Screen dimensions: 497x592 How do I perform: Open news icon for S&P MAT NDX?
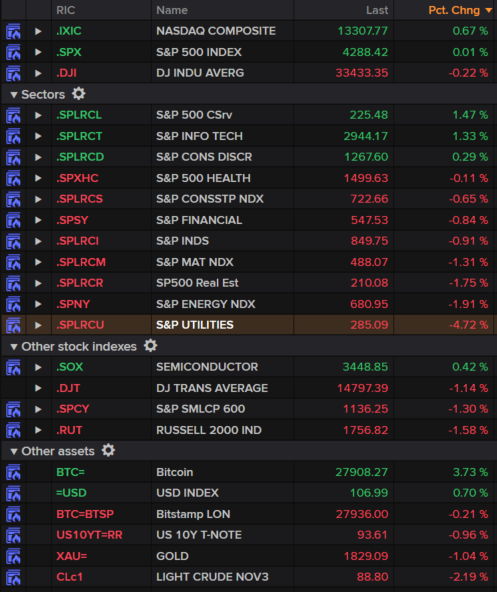point(13,262)
